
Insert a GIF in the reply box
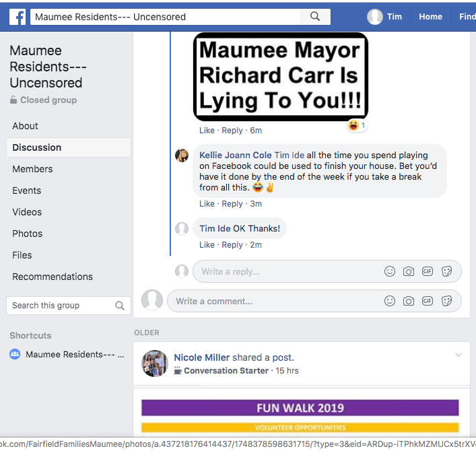point(427,271)
